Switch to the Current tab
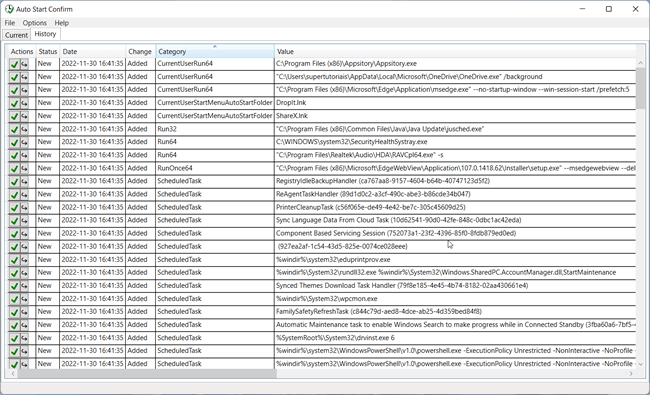Viewport: 650px width, 395px height. tap(16, 35)
